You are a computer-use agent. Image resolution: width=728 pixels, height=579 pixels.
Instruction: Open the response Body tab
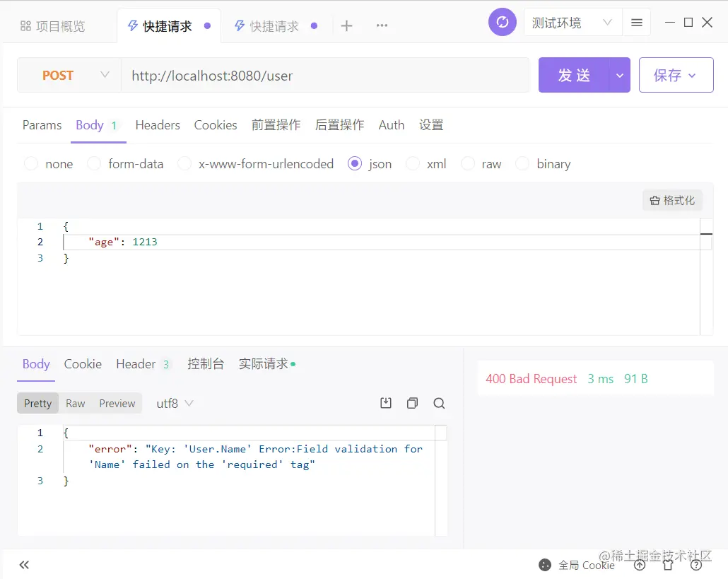coord(36,364)
